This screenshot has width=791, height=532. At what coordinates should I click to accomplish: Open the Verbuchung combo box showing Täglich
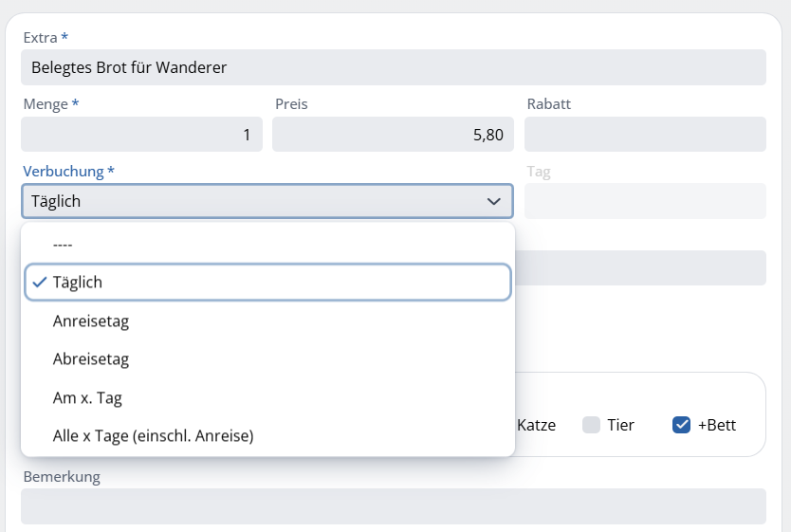tap(267, 201)
